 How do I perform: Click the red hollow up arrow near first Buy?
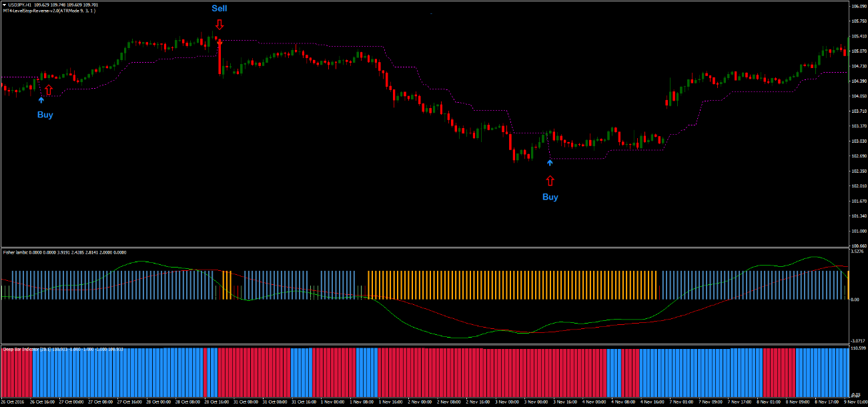tap(49, 89)
